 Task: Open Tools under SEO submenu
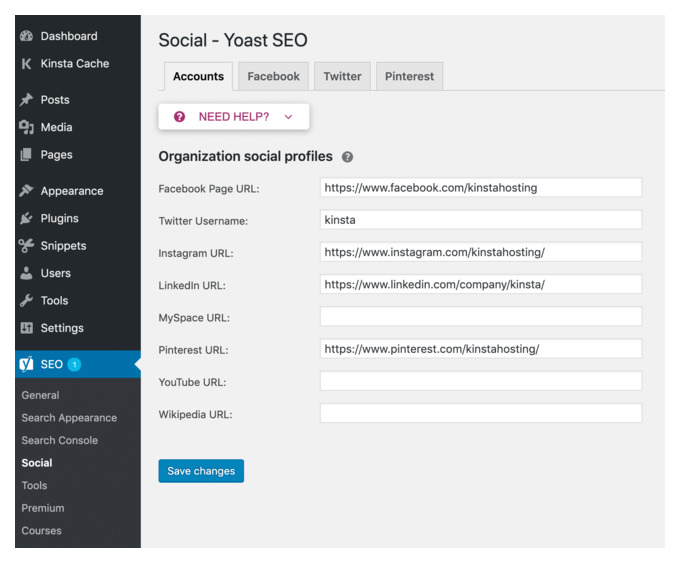pos(34,485)
